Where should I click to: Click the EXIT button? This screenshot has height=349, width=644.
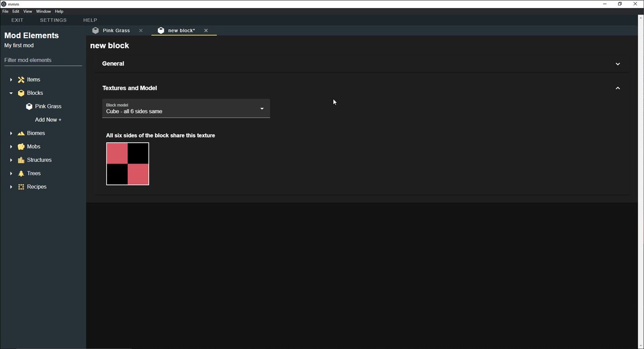tap(18, 20)
